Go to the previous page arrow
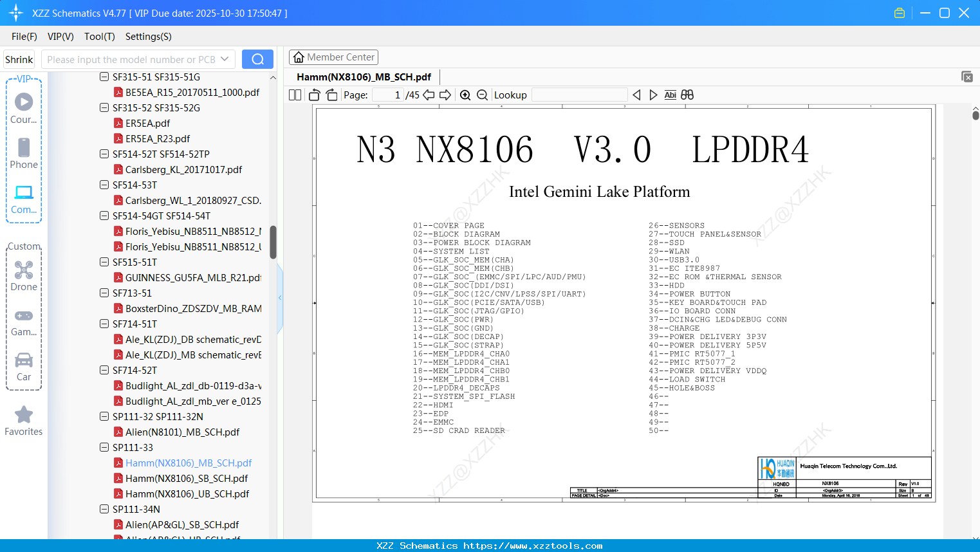Image resolution: width=980 pixels, height=552 pixels. click(x=429, y=95)
